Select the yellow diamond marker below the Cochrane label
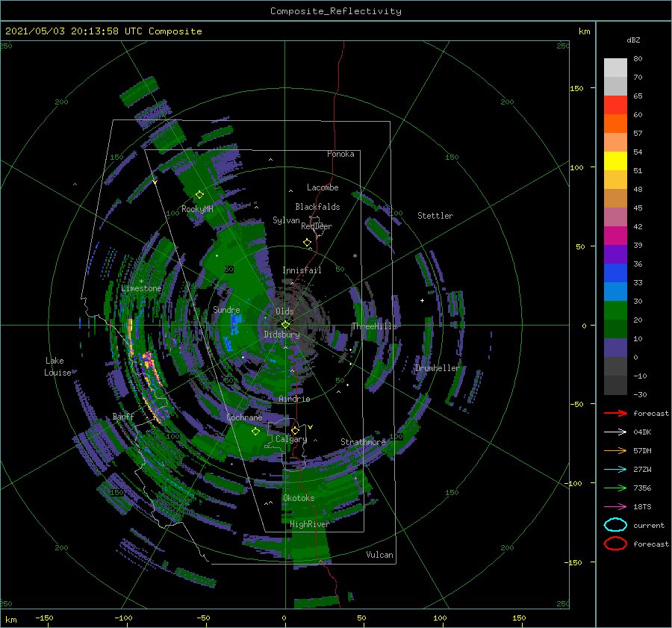Screen dimensions: 672x628 point(255,432)
